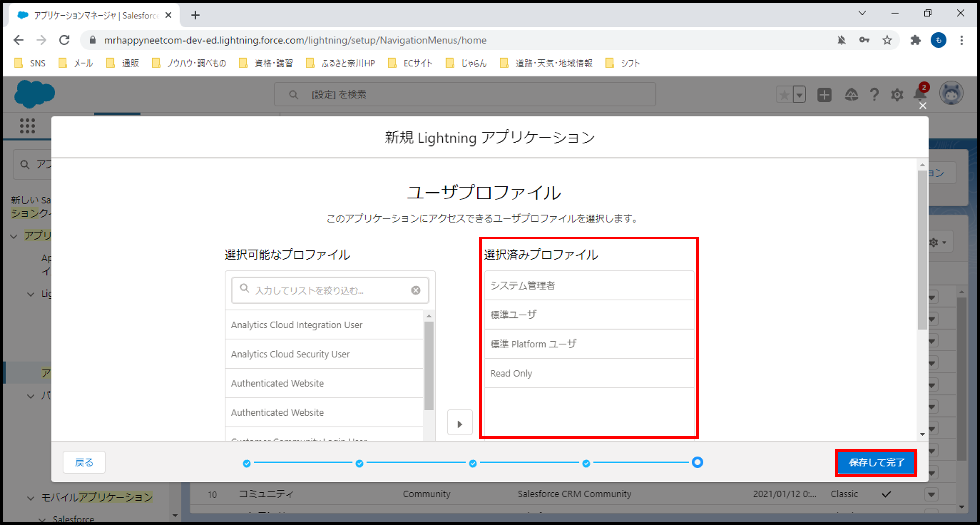980x525 pixels.
Task: Clear the profile filter search box
Action: pyautogui.click(x=415, y=290)
